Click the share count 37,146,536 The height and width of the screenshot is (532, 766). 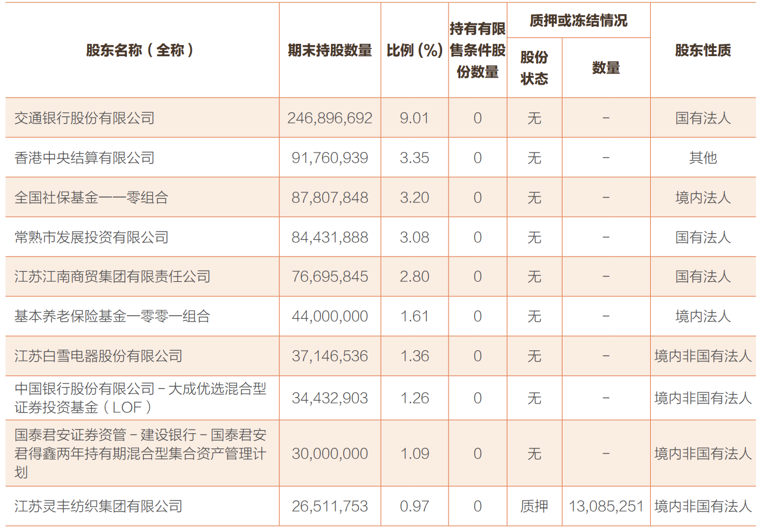tap(330, 355)
